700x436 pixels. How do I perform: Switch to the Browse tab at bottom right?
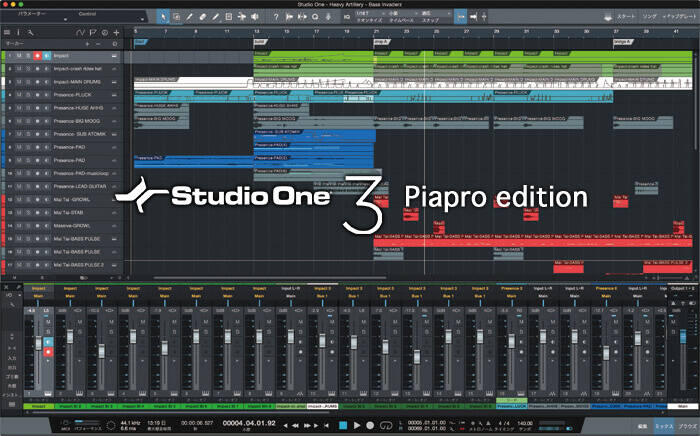[x=688, y=427]
